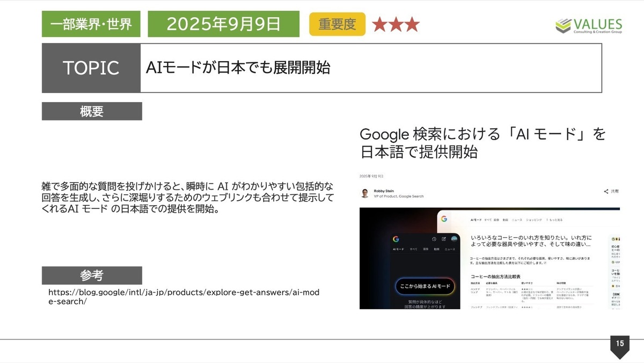The height and width of the screenshot is (363, 644).
Task: Open the blog.google reference URL
Action: tap(184, 297)
